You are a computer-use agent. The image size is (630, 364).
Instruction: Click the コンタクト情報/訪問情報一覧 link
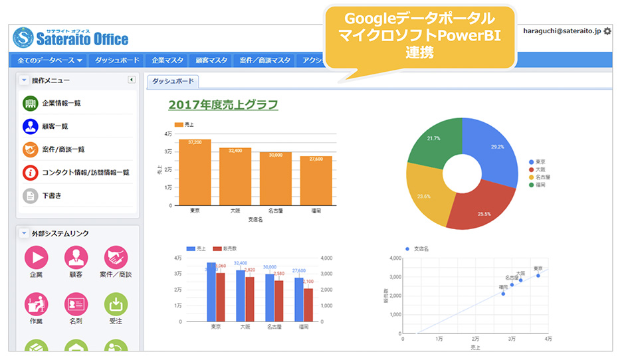point(86,173)
